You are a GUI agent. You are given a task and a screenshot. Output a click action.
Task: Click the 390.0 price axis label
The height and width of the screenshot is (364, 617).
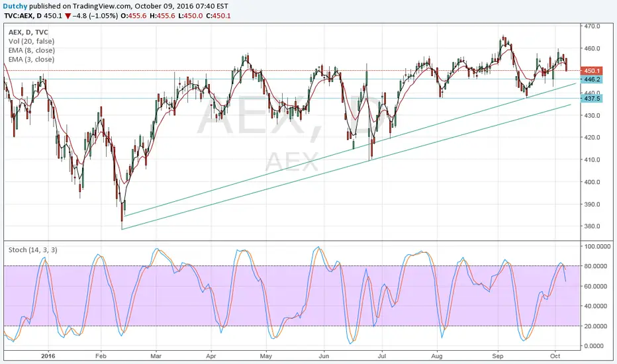tap(592, 205)
